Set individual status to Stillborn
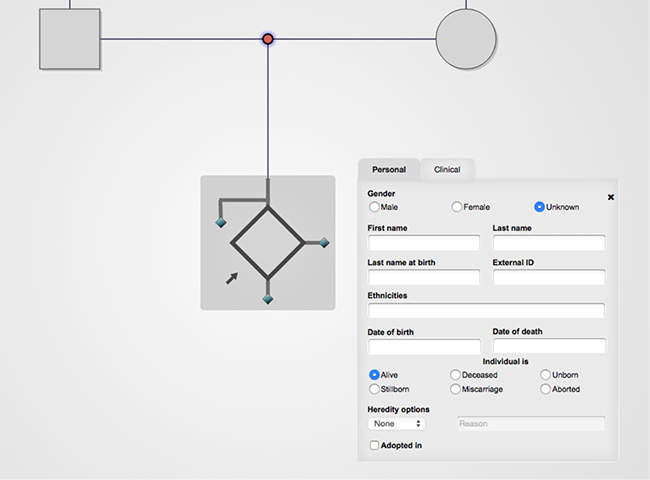The height and width of the screenshot is (480, 650). click(x=375, y=389)
